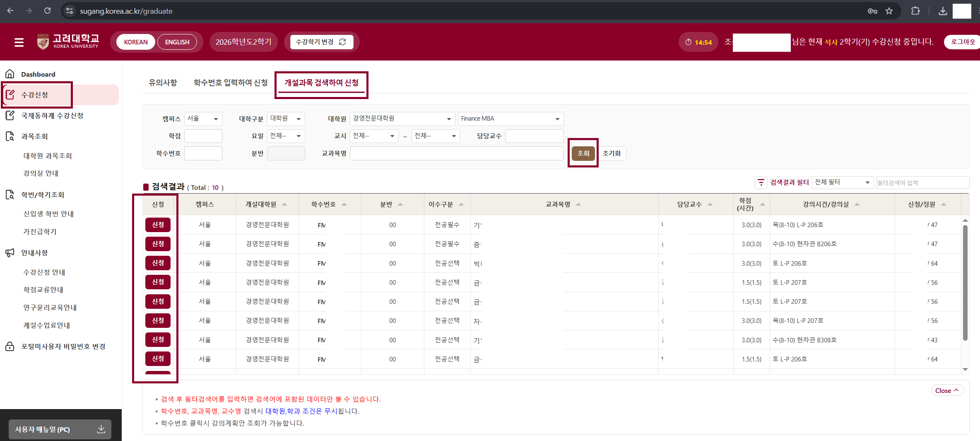Click the 필터검색어 입력 field

pos(922,182)
